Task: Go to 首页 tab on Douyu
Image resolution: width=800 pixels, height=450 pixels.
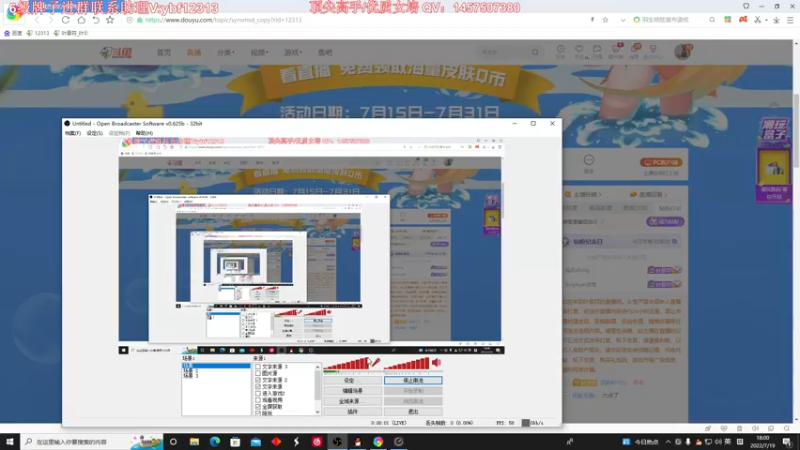Action: pyautogui.click(x=164, y=52)
